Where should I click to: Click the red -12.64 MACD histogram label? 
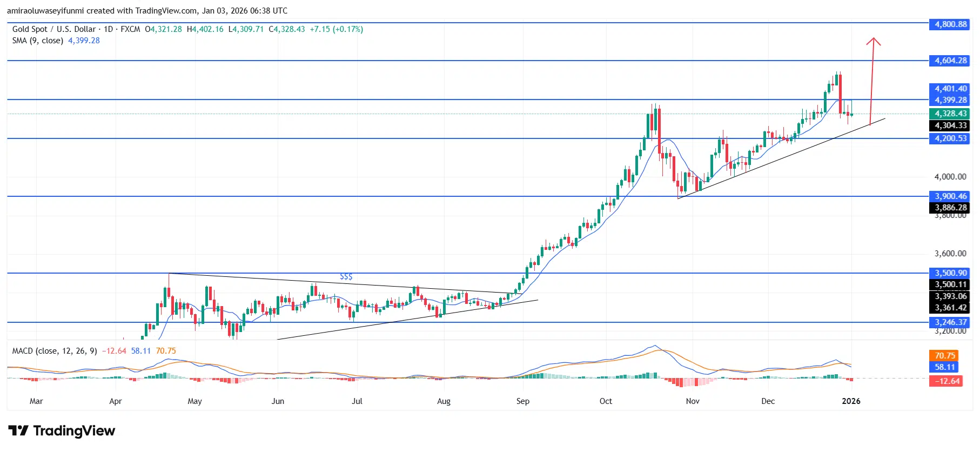click(x=945, y=381)
